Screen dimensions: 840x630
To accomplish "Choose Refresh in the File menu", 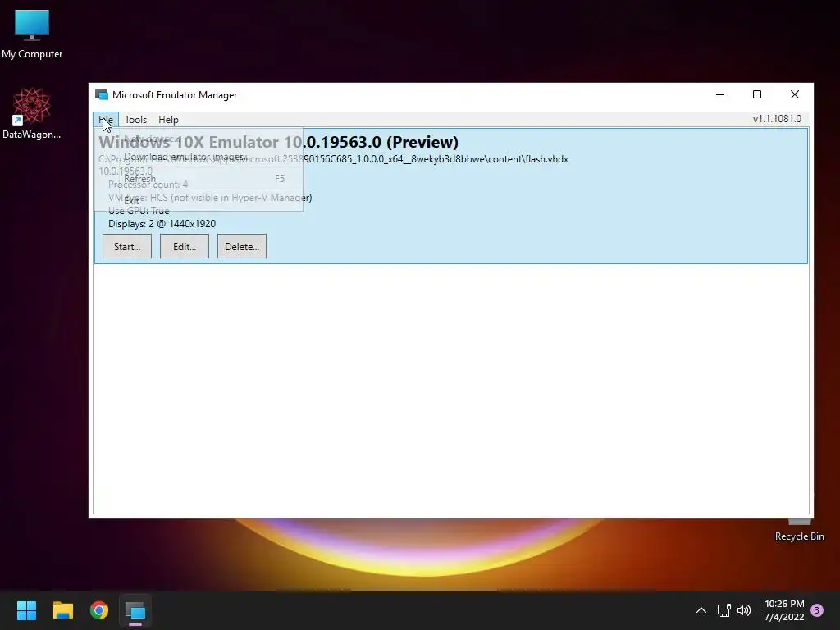I will pyautogui.click(x=199, y=178).
